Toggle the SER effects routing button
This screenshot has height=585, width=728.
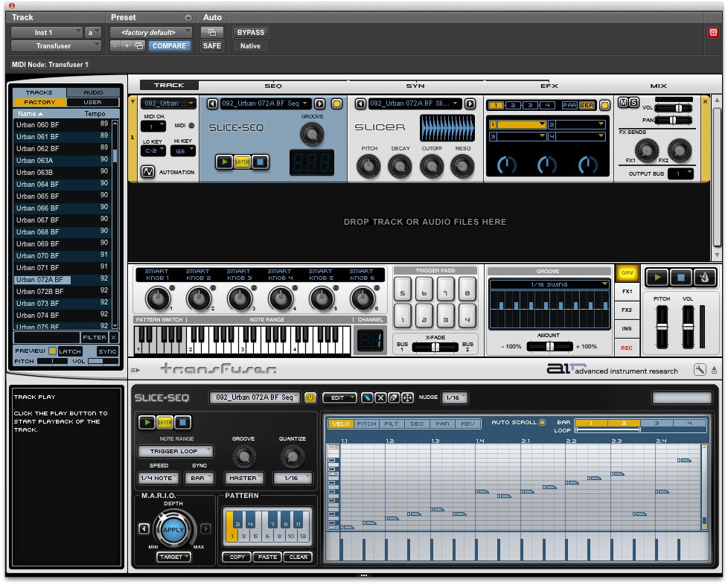pos(587,106)
